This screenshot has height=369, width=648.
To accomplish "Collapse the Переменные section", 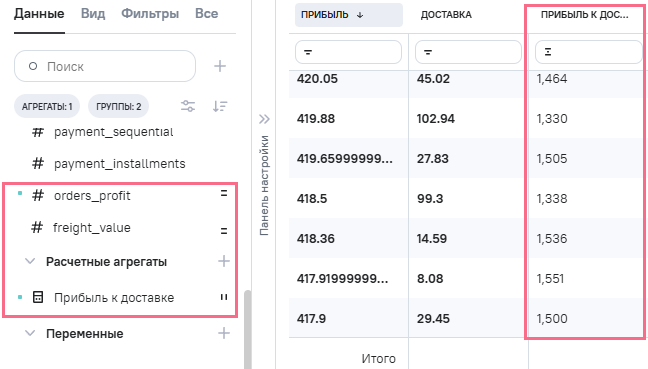I will [x=30, y=333].
